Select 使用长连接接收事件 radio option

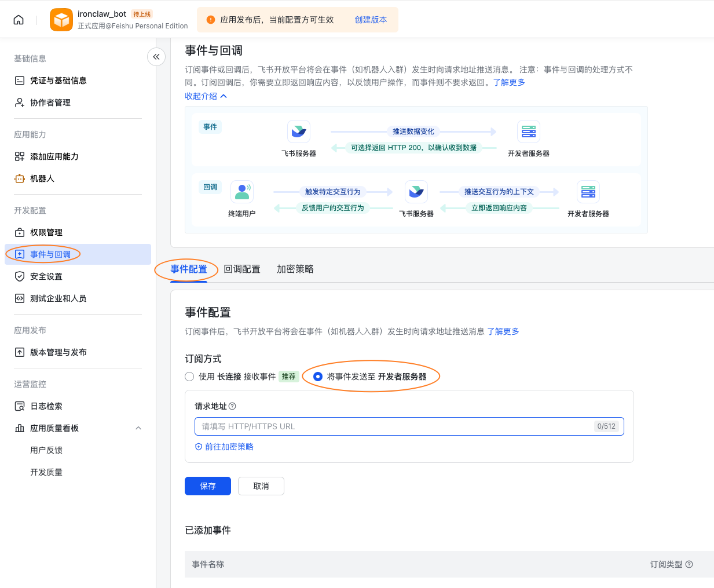[x=189, y=377]
